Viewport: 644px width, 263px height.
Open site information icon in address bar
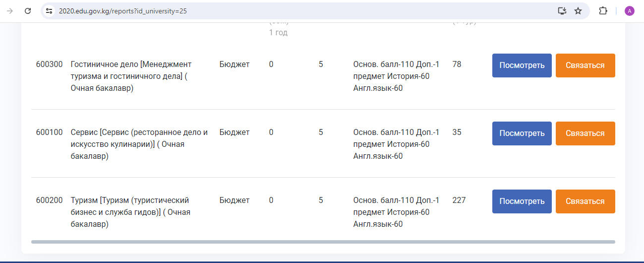click(49, 11)
